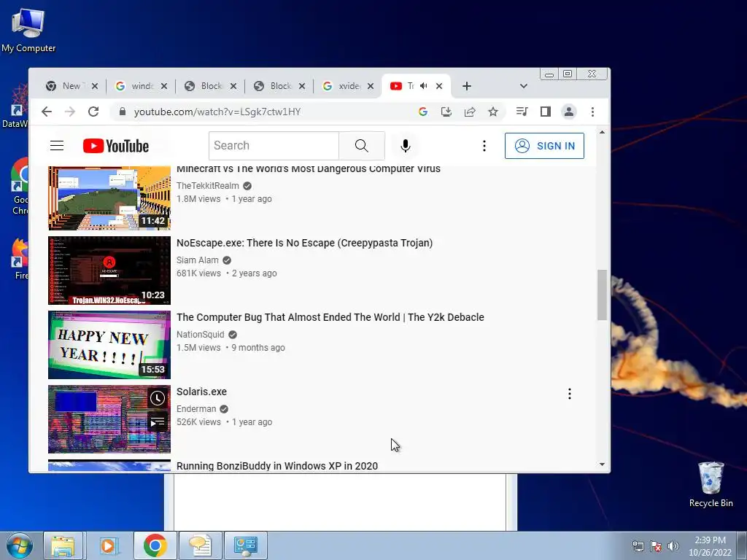747x560 pixels.
Task: Open the Chrome profile avatar
Action: point(569,112)
